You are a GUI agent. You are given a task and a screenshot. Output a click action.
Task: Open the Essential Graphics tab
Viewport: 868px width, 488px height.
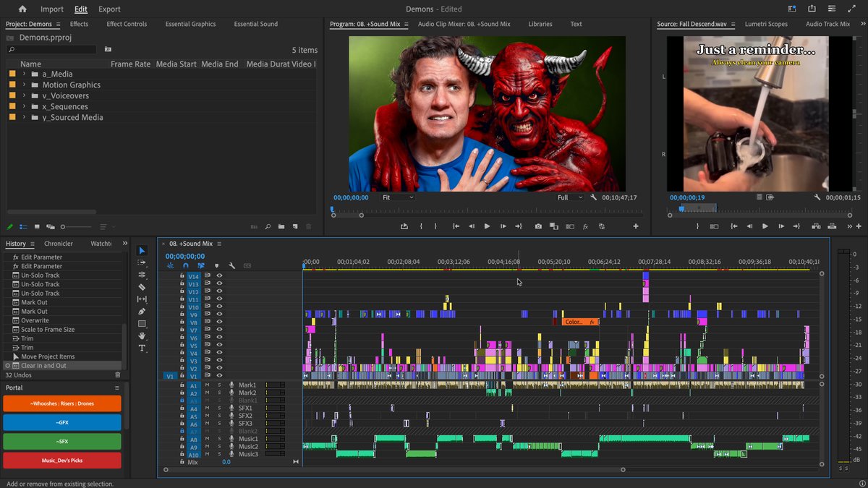pyautogui.click(x=190, y=24)
